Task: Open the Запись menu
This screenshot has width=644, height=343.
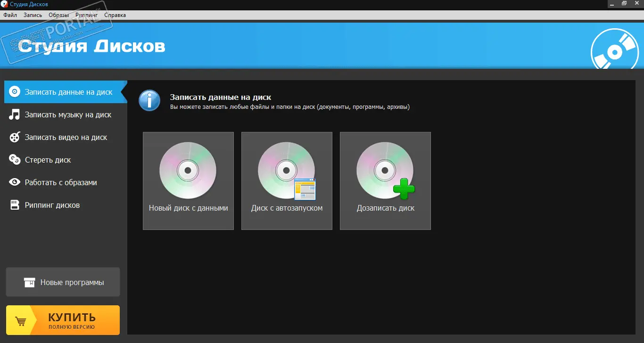Action: [33, 15]
